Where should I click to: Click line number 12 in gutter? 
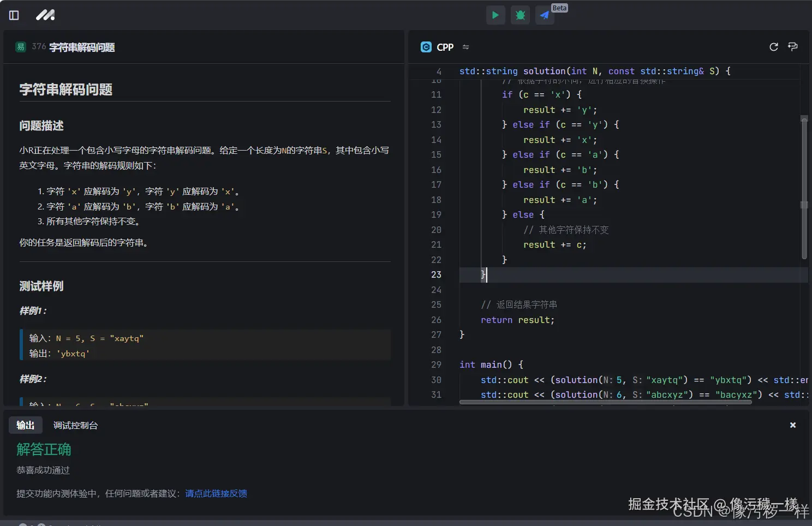436,110
